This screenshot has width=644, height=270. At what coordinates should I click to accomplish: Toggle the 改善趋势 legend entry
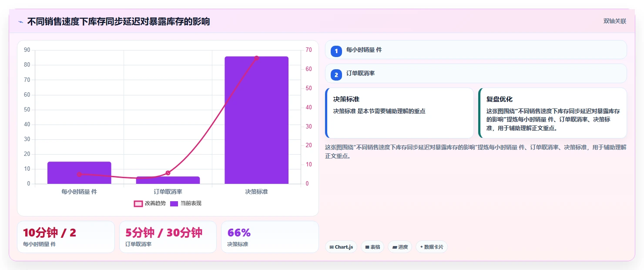[x=150, y=203]
